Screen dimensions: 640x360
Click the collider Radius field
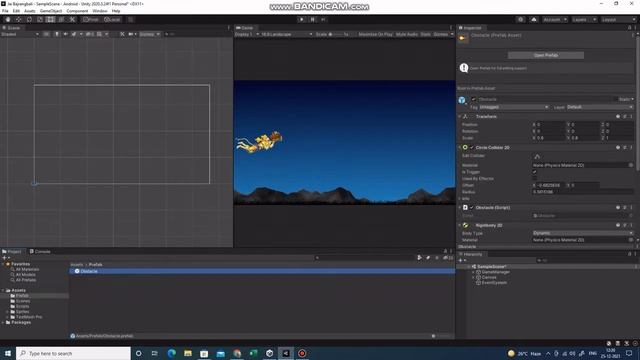click(583, 192)
